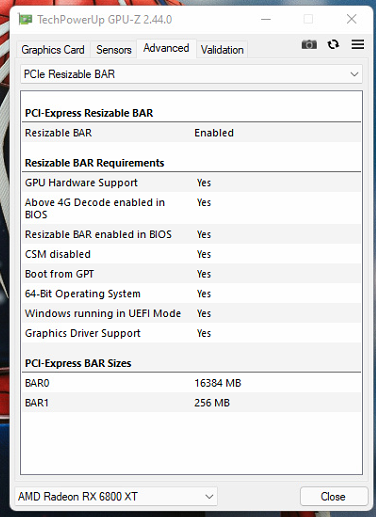376x517 pixels.
Task: Select Windows running in UEFI Mode row
Action: coord(191,313)
